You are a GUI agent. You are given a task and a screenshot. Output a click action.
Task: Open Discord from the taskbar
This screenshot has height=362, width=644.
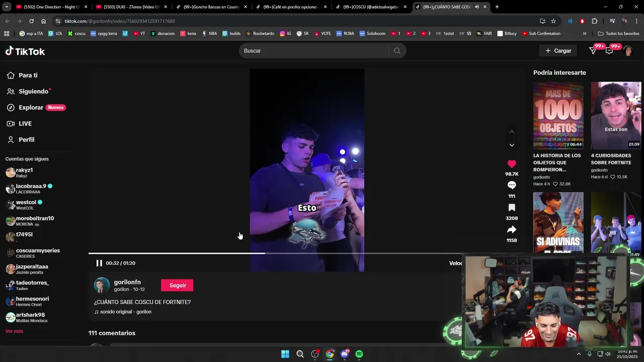(345, 354)
